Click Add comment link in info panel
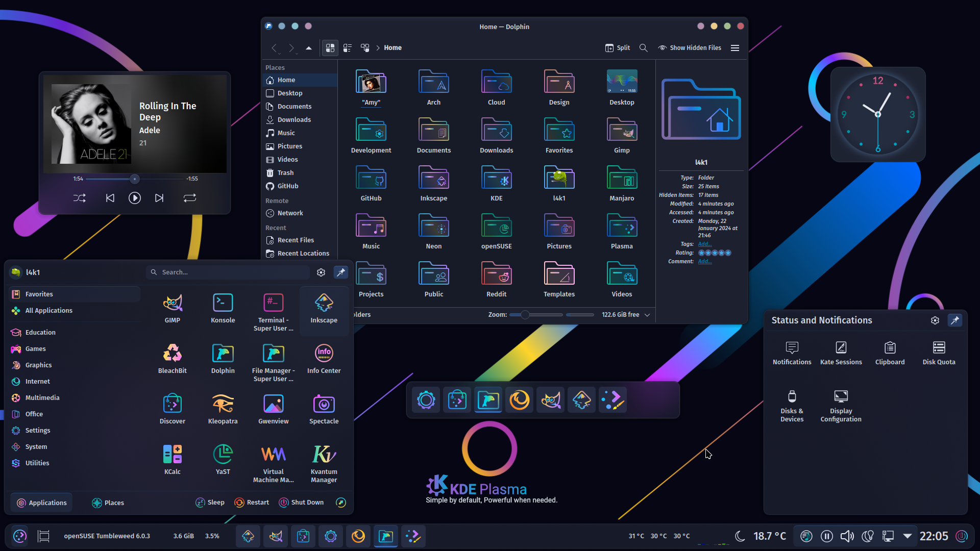 [x=704, y=261]
